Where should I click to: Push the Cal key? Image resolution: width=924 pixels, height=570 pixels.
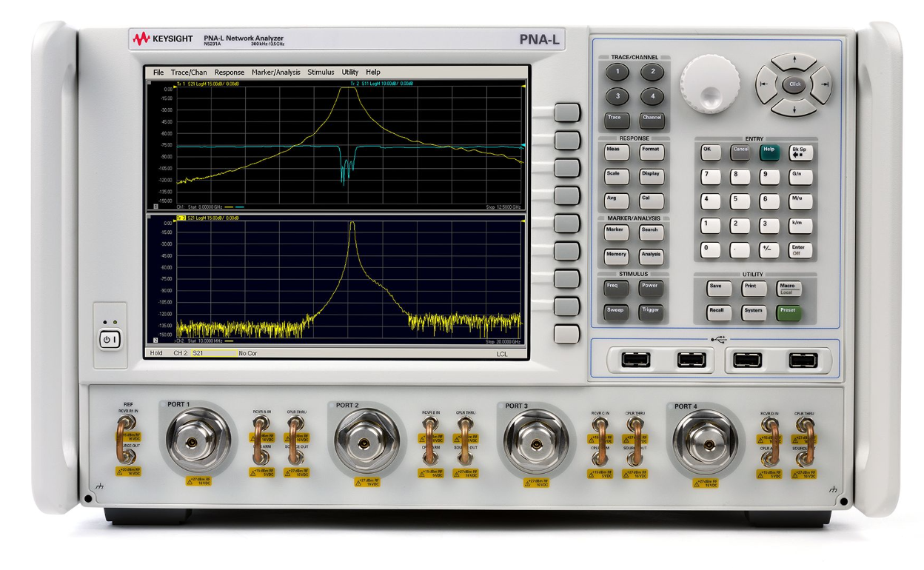(652, 201)
